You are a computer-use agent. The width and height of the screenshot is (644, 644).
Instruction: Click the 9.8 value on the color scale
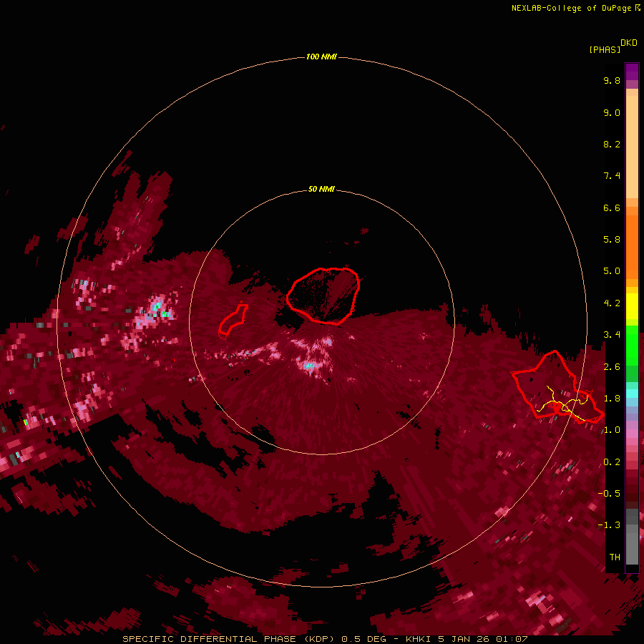(x=612, y=80)
